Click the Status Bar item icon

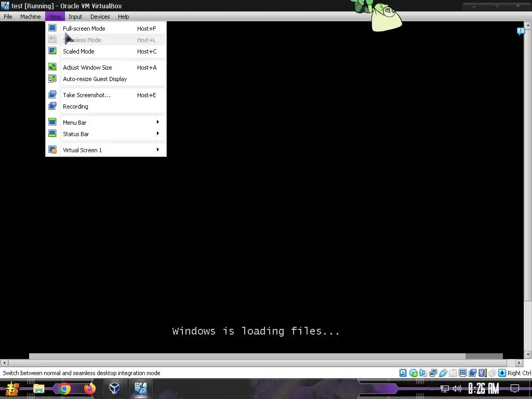[x=52, y=134]
